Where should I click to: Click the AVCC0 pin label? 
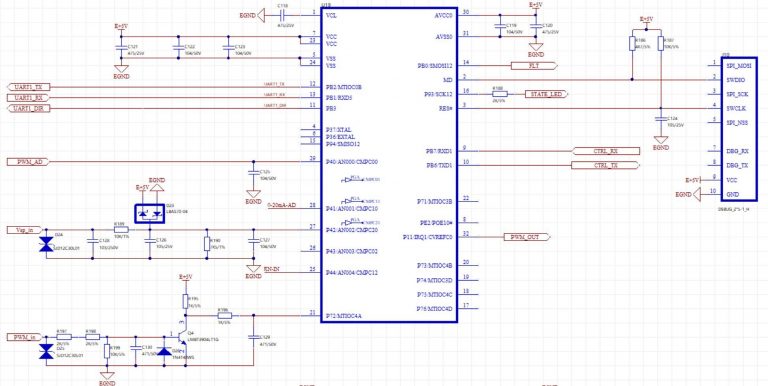coord(443,16)
